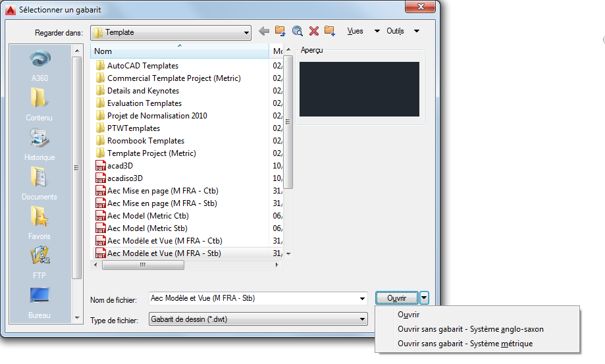Screen dimensions: 605x364
Task: Click the file list scroll right arrow
Action: (276, 265)
